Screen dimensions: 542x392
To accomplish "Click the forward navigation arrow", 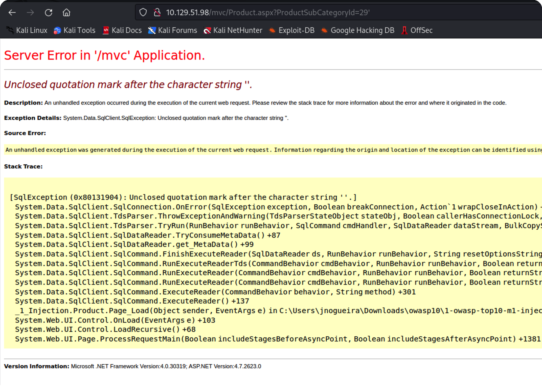I will tap(30, 12).
